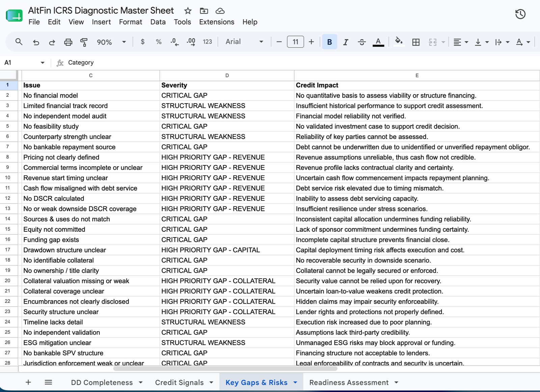Viewport: 540px width, 392px height.
Task: Click the font size field
Action: click(295, 42)
